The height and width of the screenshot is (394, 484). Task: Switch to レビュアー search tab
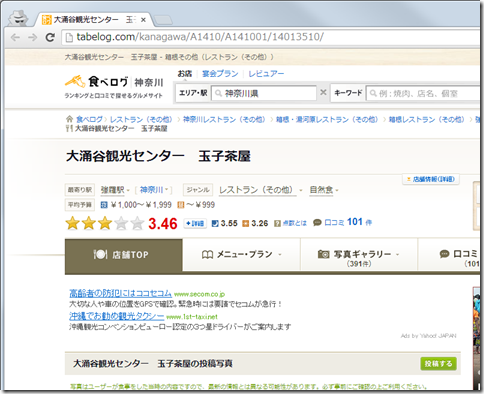tap(266, 74)
